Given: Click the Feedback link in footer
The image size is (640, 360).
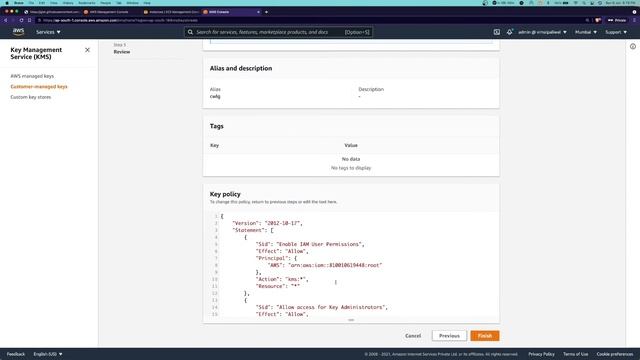Looking at the screenshot, I should point(16,354).
